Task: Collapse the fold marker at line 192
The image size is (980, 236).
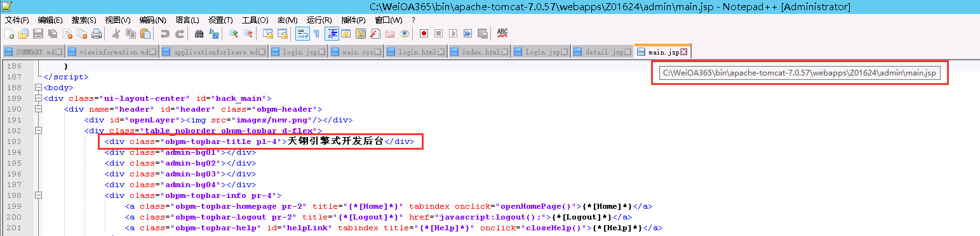Action: coord(38,131)
